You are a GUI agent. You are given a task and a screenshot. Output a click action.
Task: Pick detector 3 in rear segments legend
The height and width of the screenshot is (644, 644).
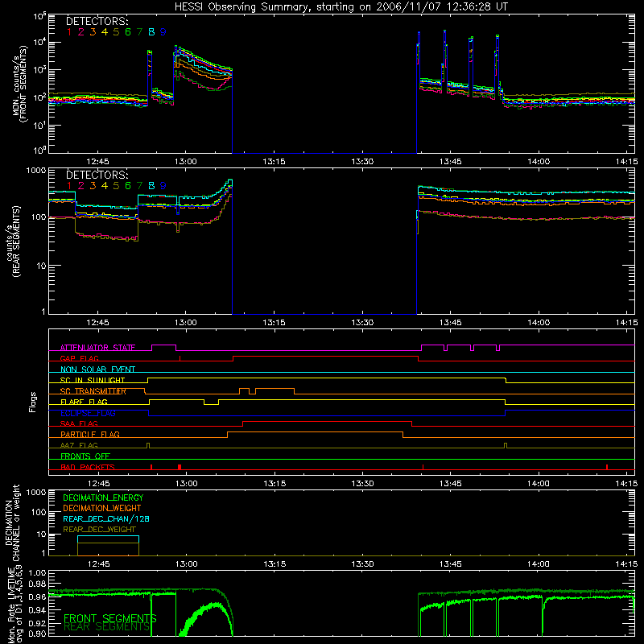pyautogui.click(x=93, y=186)
